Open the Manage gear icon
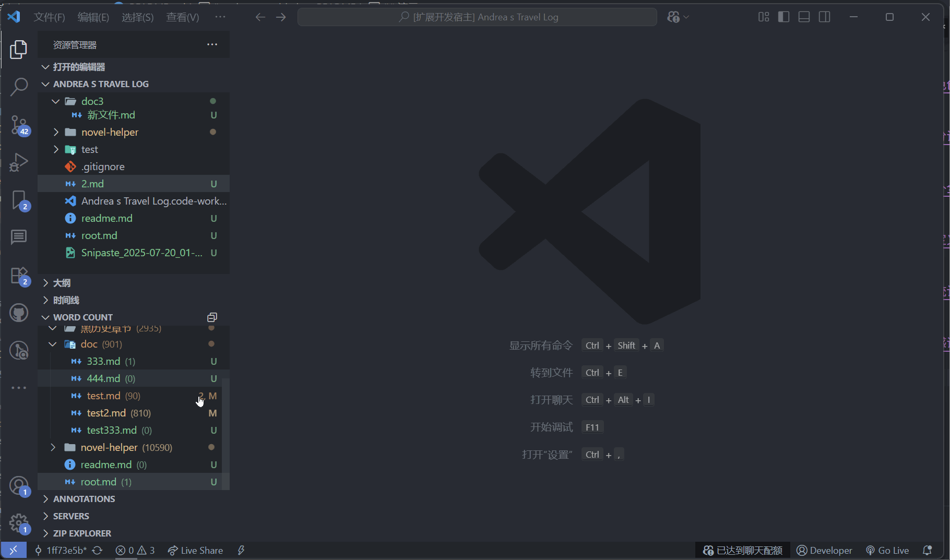The height and width of the screenshot is (560, 950). (x=19, y=523)
